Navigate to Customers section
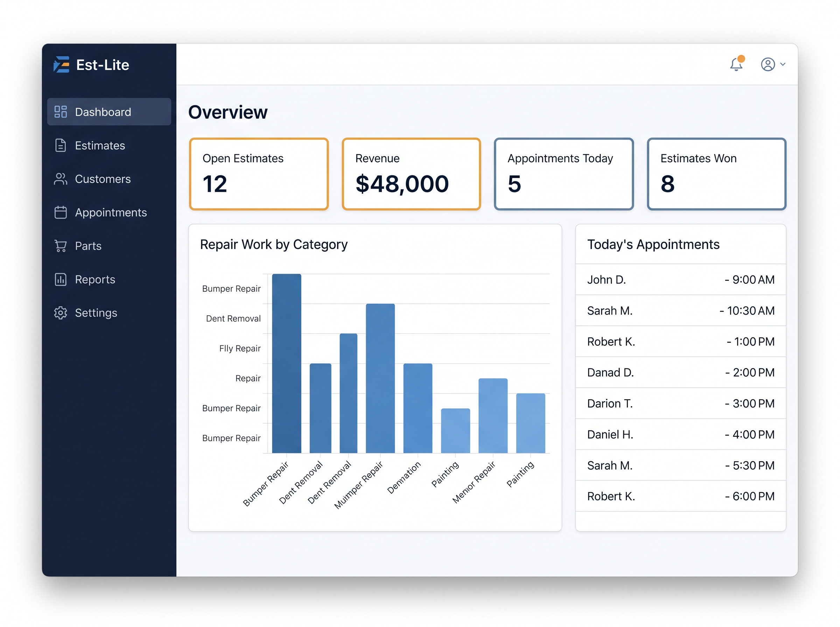840x627 pixels. (103, 179)
